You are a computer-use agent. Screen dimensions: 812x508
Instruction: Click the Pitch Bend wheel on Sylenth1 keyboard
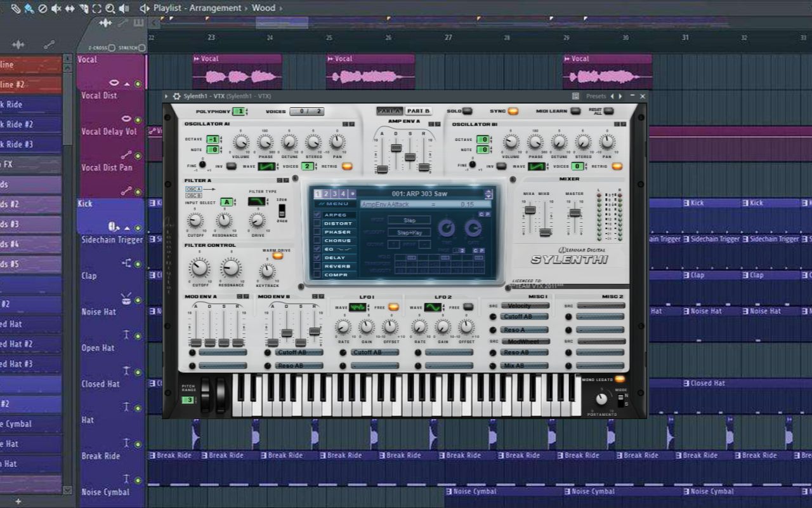click(x=206, y=396)
